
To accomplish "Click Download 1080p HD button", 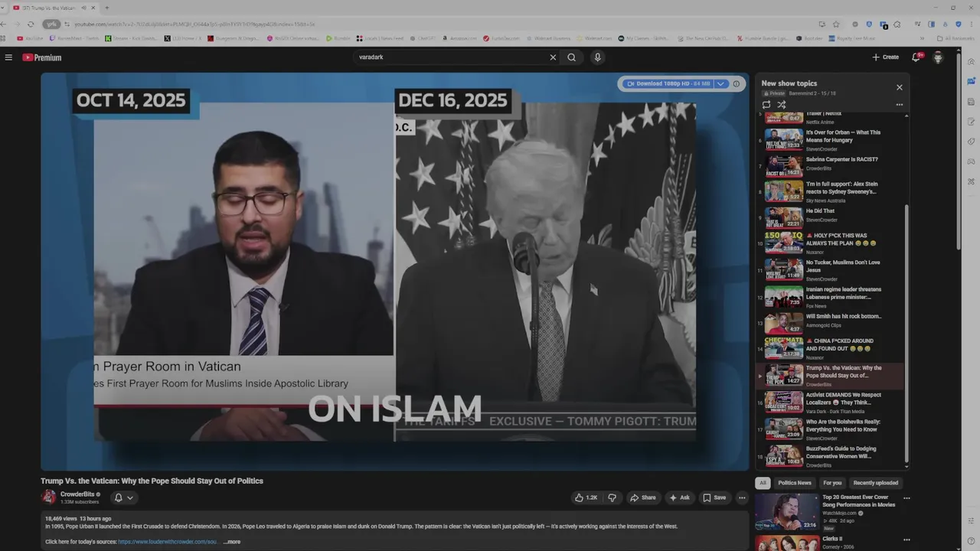I will click(x=668, y=83).
